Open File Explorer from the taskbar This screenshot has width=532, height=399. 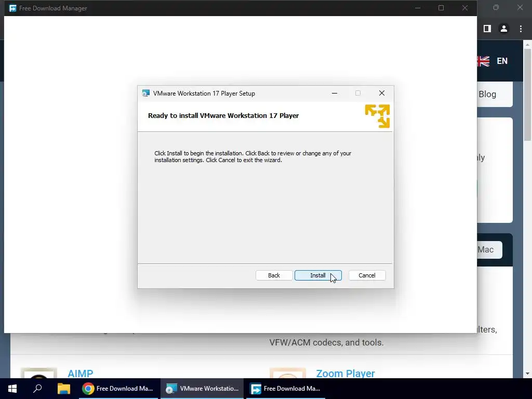click(x=63, y=389)
